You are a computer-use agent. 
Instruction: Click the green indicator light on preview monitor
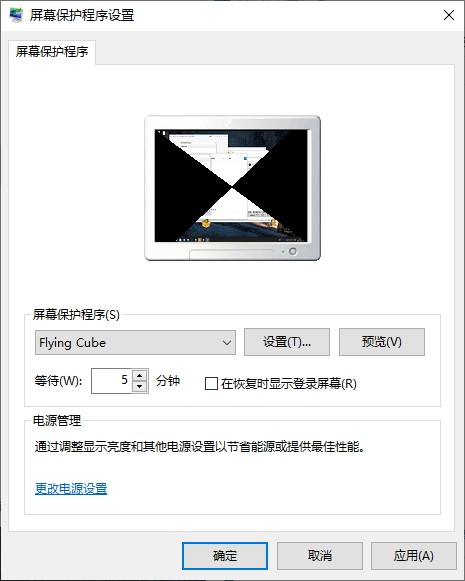point(283,252)
